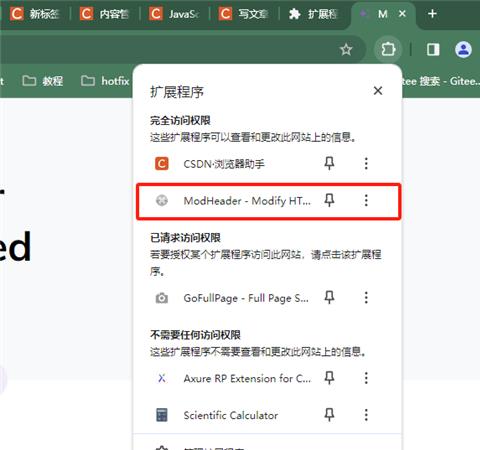
Task: Click the 完全访问权限 section heading
Action: 180,120
